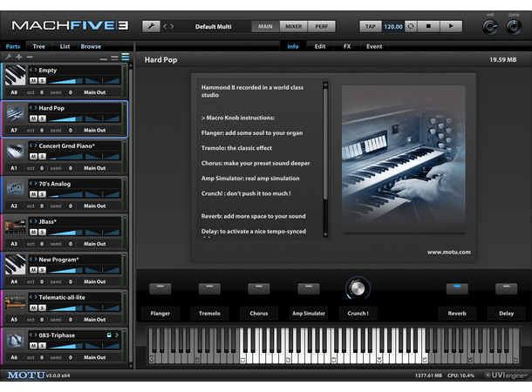Open the FX tab
Image resolution: width=532 pixels, height=392 pixels.
[x=347, y=46]
